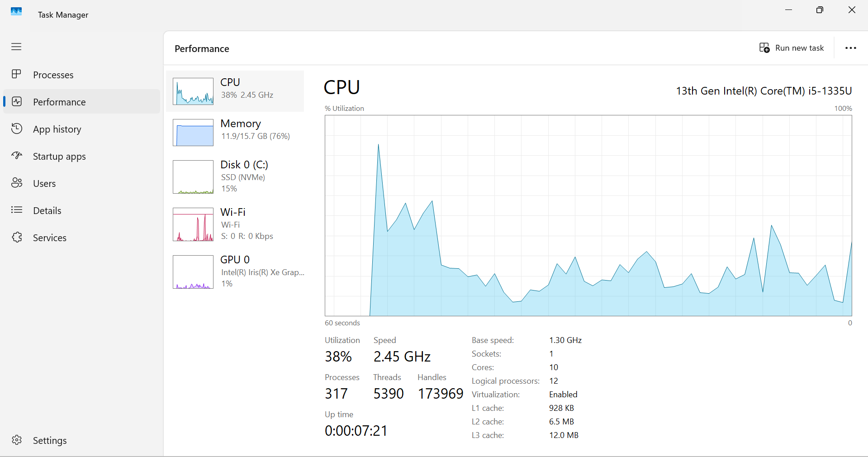This screenshot has height=457, width=868.
Task: Select the Wi-Fi activity thumbnail
Action: point(193,224)
